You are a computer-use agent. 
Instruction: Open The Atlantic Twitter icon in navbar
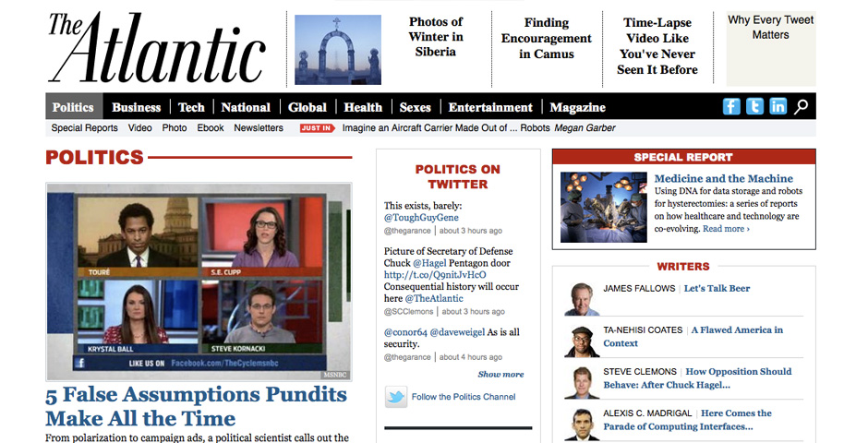[x=754, y=106]
